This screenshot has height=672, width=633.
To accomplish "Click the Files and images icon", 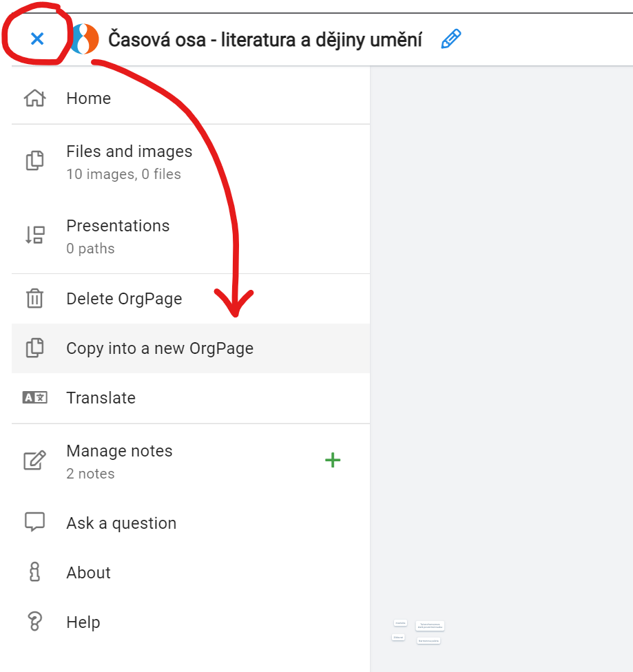I will (34, 161).
